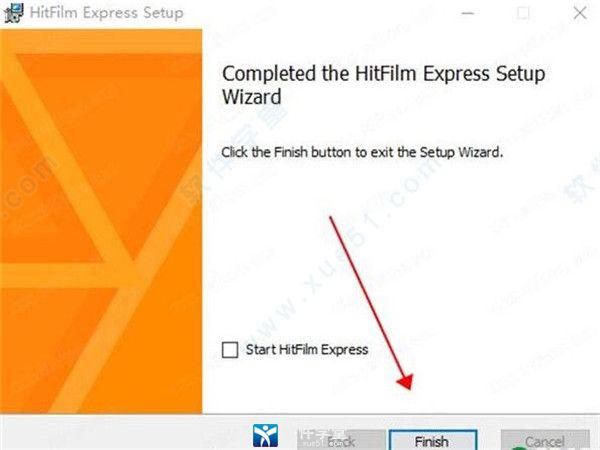600x450 pixels.
Task: Click the blue figure logo beside Back
Action: tap(265, 435)
